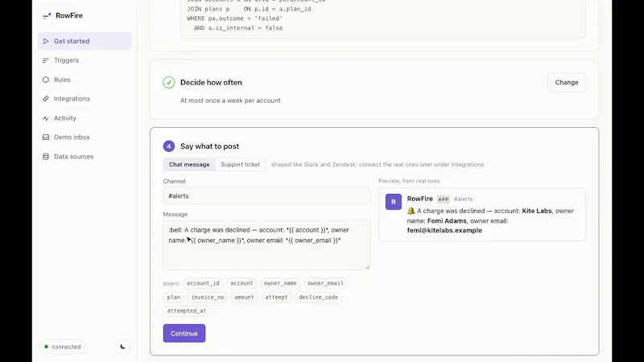Click the Channel input field

(x=266, y=195)
